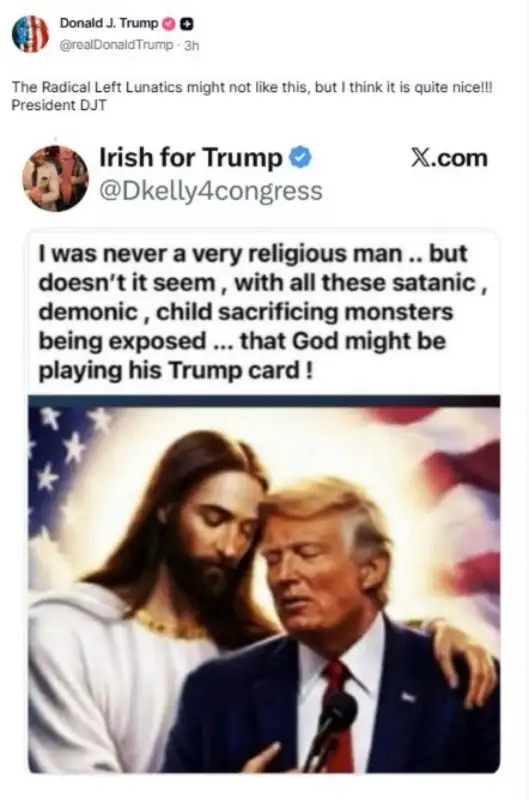Click the 'President DJT' signature line
The image size is (529, 800).
(x=59, y=106)
